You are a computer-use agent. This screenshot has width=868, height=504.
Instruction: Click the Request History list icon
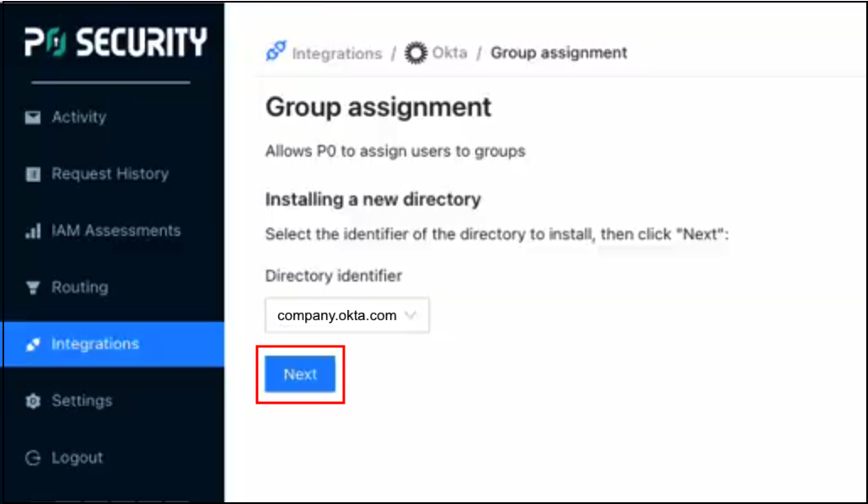(x=33, y=174)
